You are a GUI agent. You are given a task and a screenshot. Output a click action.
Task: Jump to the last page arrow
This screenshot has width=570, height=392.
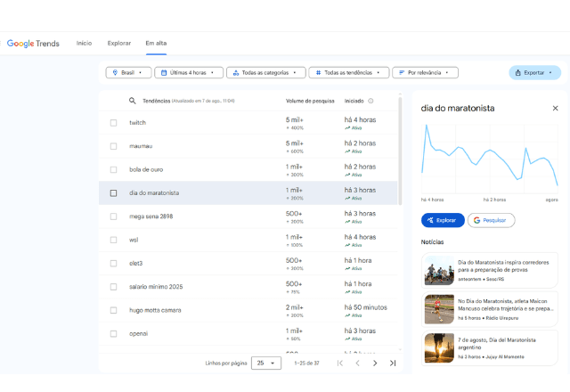(x=393, y=363)
